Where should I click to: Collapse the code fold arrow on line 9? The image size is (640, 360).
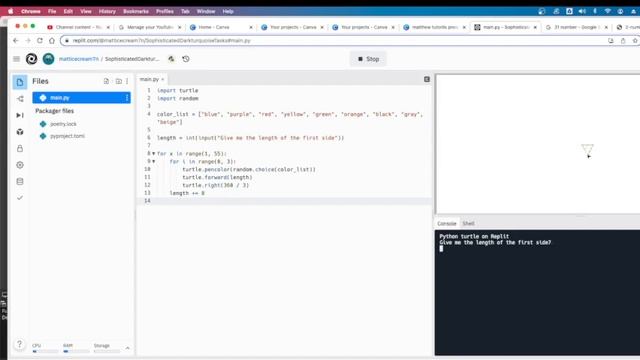pyautogui.click(x=153, y=161)
